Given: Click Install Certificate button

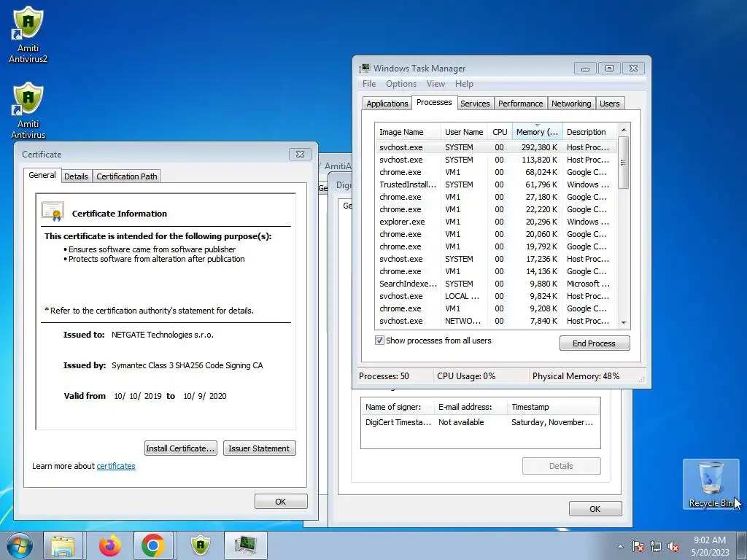Looking at the screenshot, I should point(181,448).
